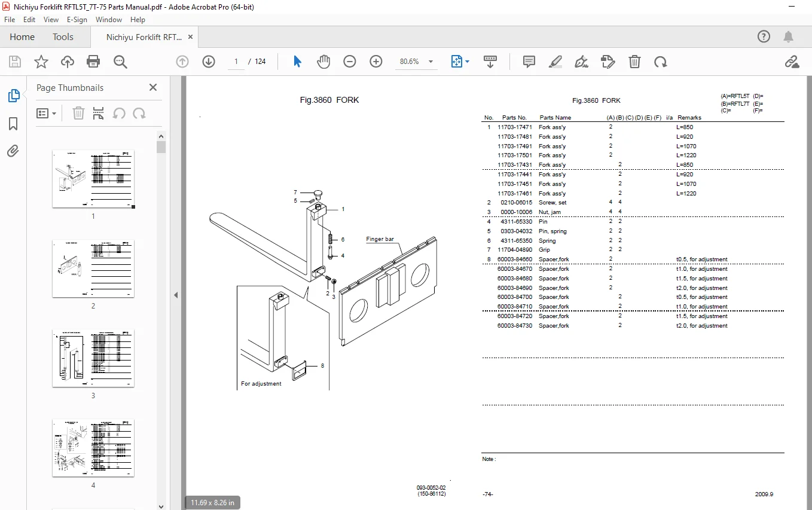Click the 'Fig.3860 FORK' heading above the parts table
812x510 pixels.
(596, 100)
